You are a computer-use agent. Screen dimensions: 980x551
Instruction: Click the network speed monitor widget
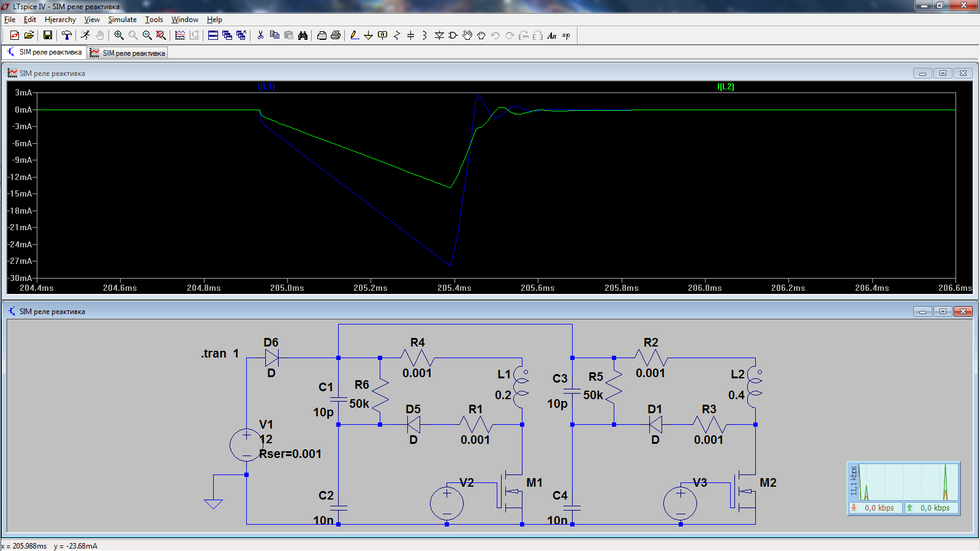coord(903,488)
